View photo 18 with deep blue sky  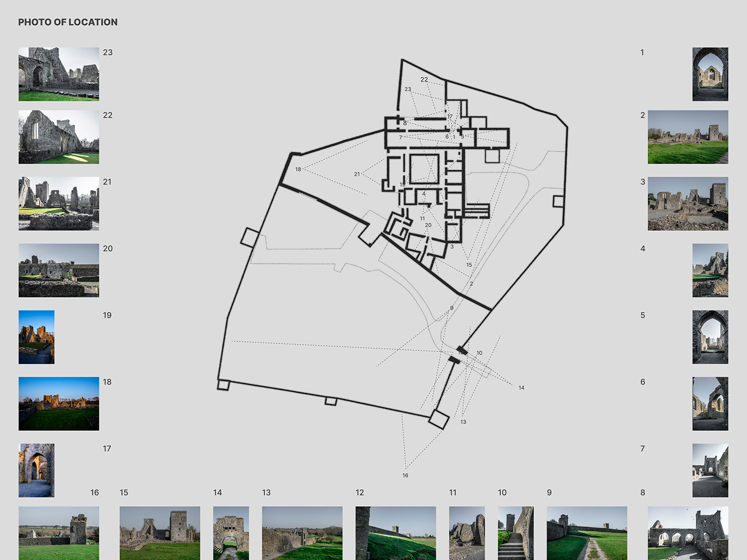(59, 404)
